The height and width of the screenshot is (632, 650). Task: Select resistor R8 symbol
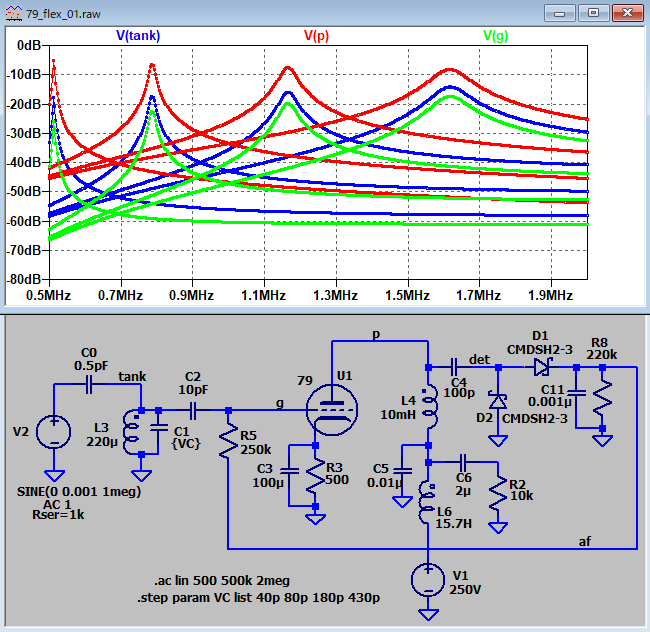602,398
